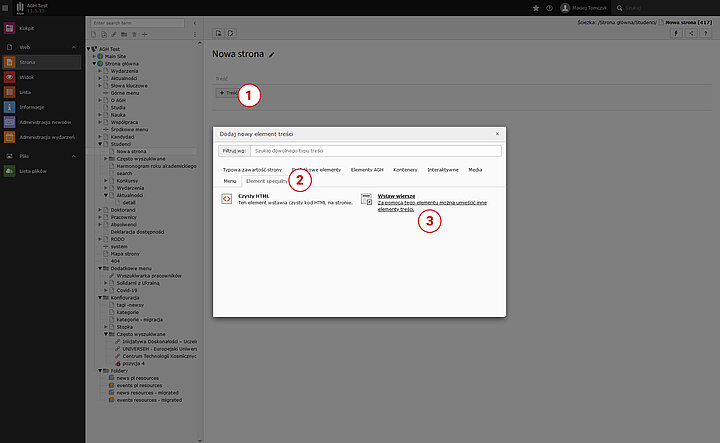
Task: Collapse the Web module group
Action: tap(76, 47)
